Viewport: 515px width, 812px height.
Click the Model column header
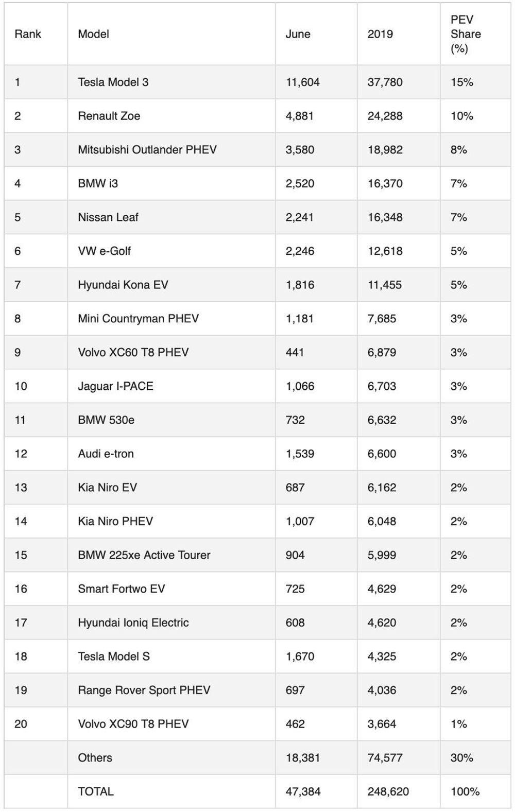coord(94,34)
